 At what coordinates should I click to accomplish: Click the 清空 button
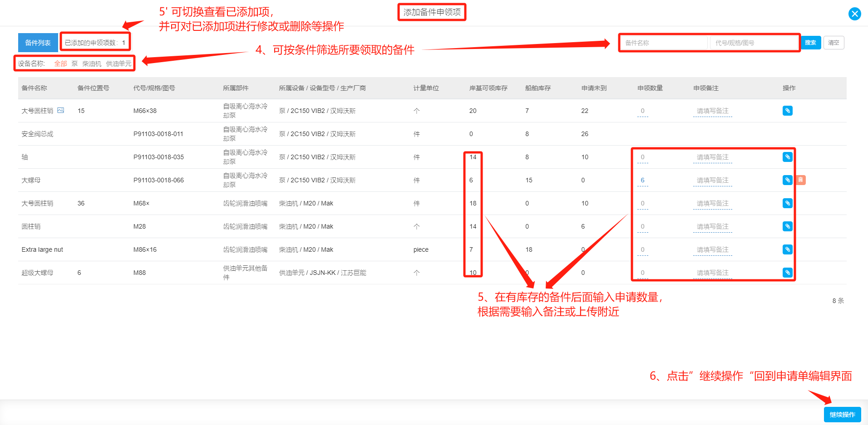(833, 43)
